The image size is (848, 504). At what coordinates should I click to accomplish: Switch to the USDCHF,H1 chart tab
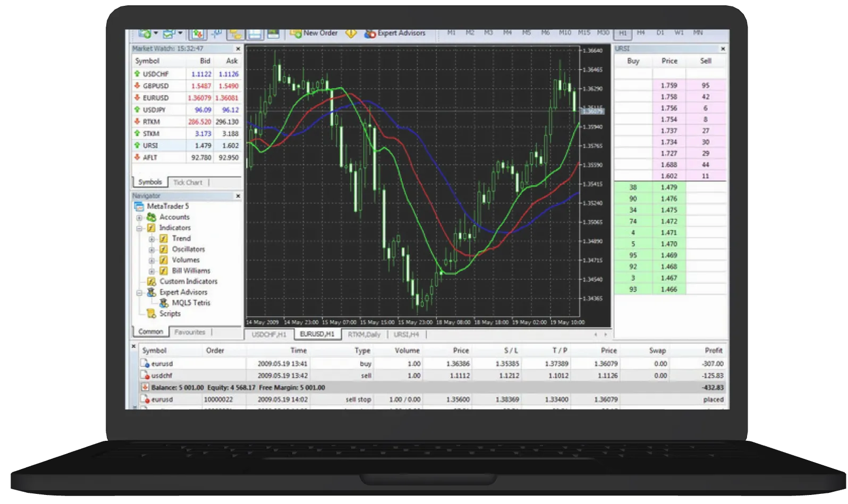coord(269,334)
